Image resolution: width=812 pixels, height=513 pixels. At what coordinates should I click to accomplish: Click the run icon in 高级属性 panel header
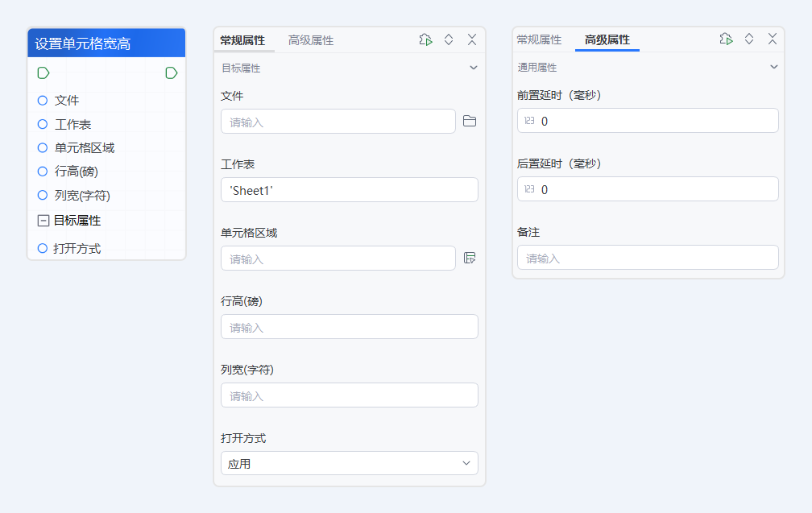coord(725,38)
